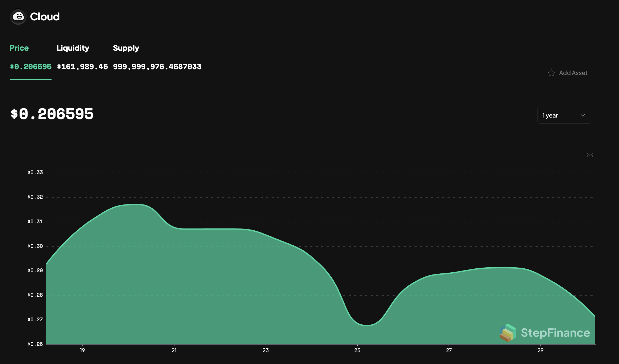The image size is (619, 364).
Task: Click the $161,989.45 liquidity value
Action: click(x=82, y=67)
